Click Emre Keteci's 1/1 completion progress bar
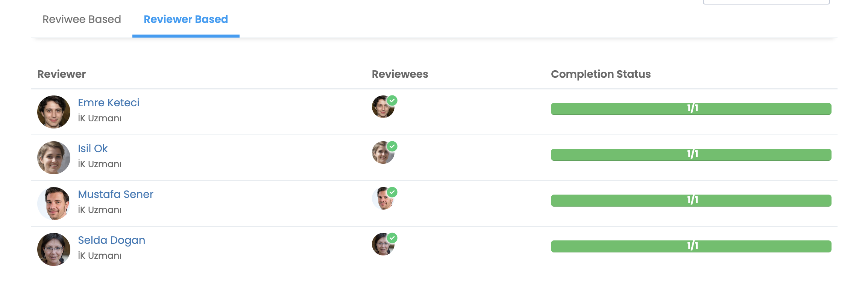 pos(691,109)
